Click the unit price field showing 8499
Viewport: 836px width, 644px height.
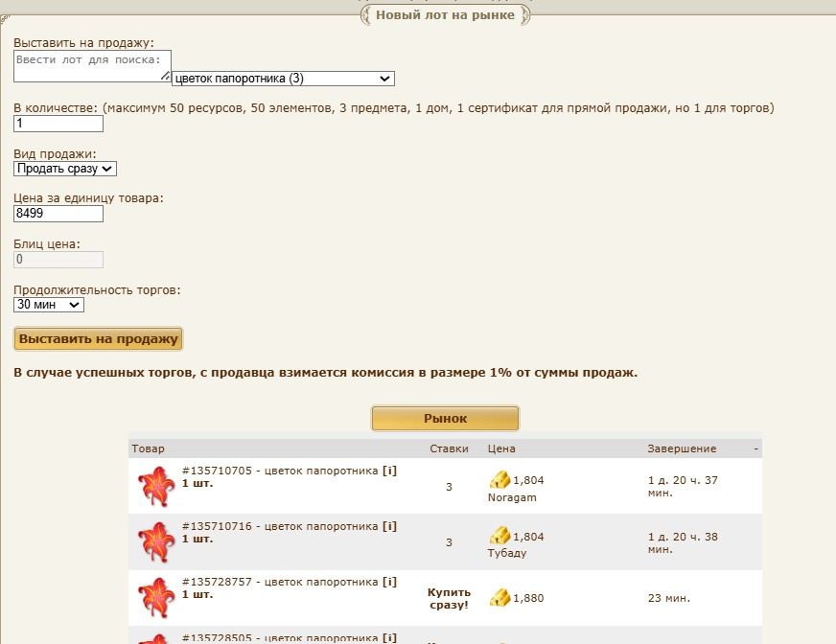point(58,214)
